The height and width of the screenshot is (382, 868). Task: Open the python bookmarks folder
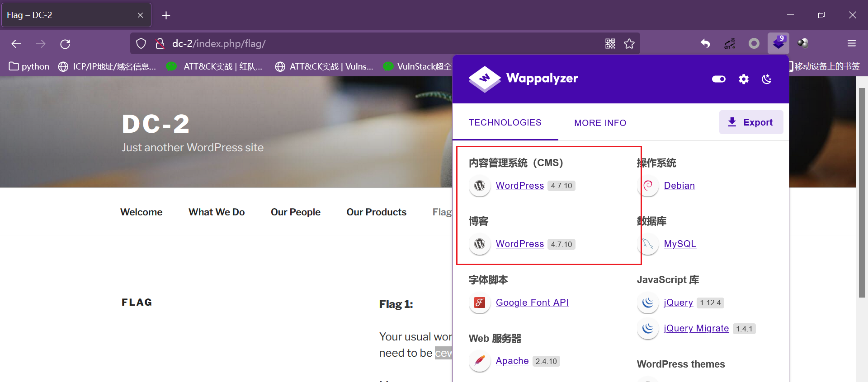point(29,66)
